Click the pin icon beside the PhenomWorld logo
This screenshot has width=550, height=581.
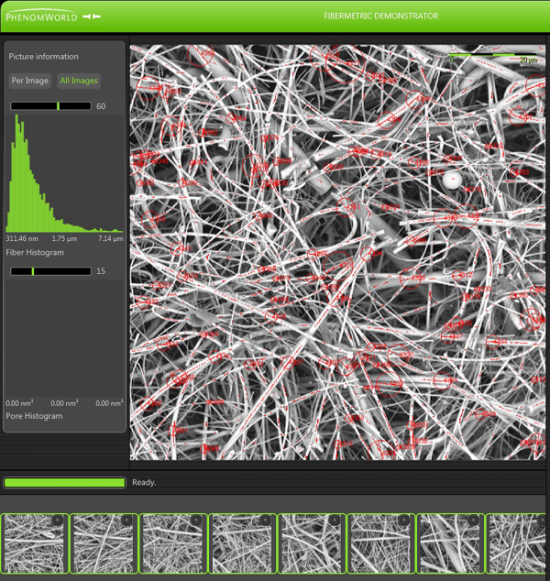(92, 16)
